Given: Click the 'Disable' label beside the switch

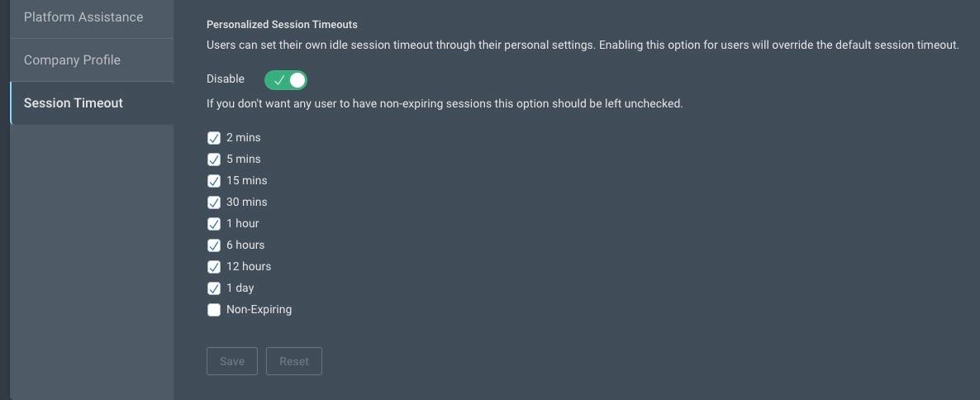Looking at the screenshot, I should pyautogui.click(x=226, y=79).
